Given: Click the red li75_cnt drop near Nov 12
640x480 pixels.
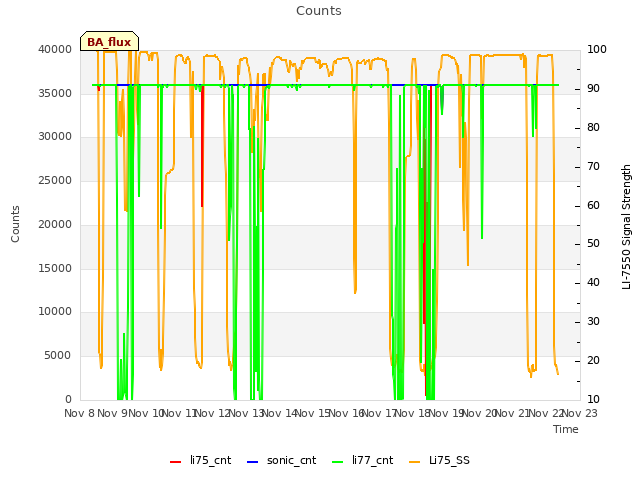Looking at the screenshot, I should point(202,146).
